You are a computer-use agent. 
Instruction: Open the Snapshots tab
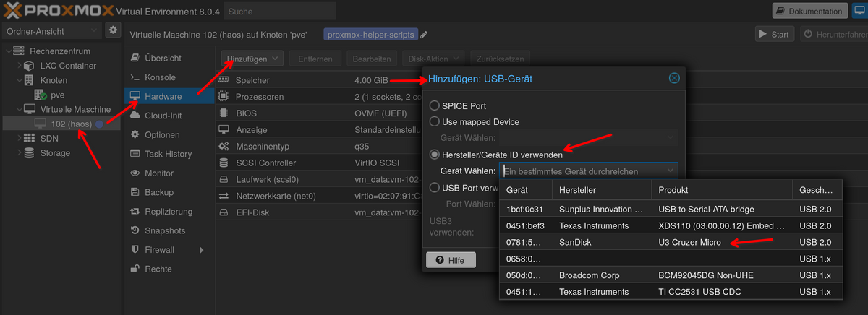[170, 230]
